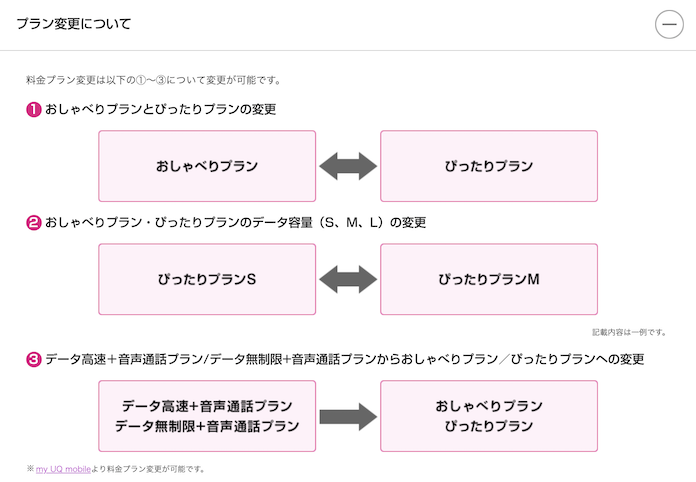The width and height of the screenshot is (696, 482).
Task: Click the double arrow between おしゃべりプラン and ぴったりプラン
Action: 347,166
